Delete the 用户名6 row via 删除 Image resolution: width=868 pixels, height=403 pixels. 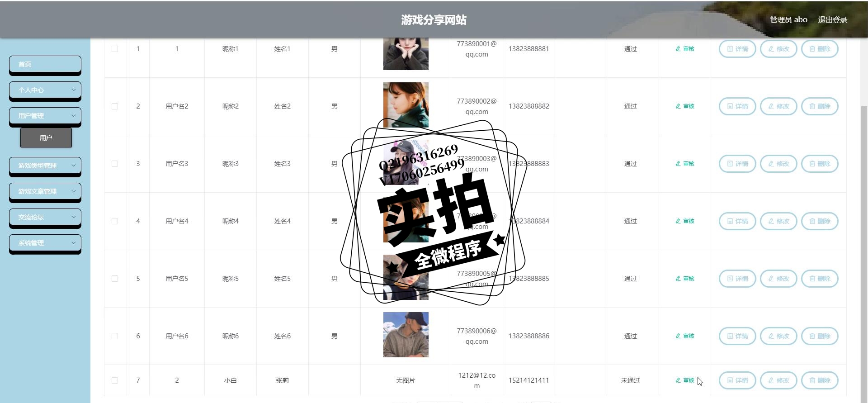click(x=820, y=336)
